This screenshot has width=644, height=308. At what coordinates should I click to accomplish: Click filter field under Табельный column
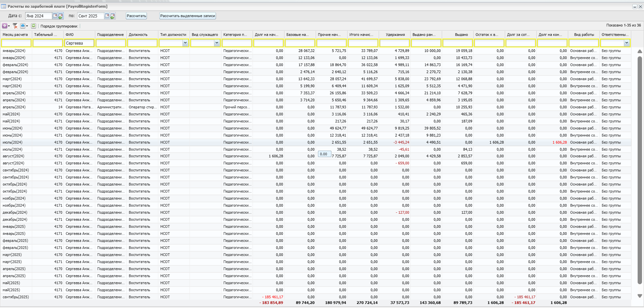click(x=48, y=43)
